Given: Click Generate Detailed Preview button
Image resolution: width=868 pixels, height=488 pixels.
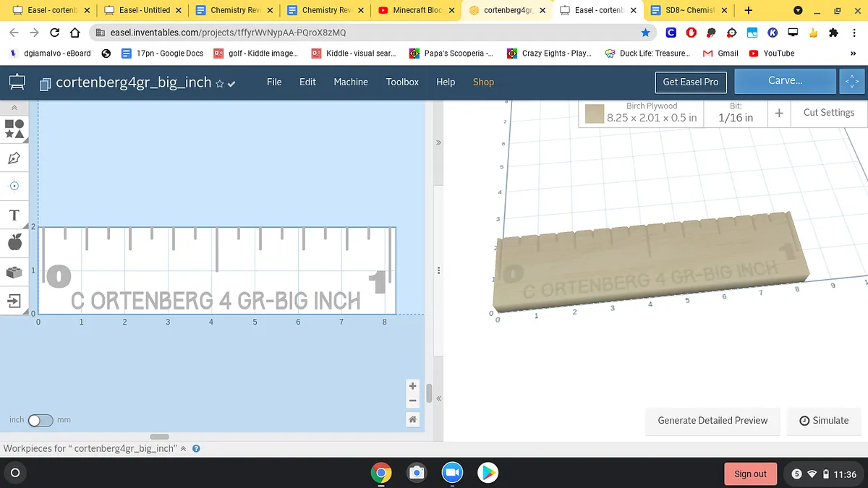Looking at the screenshot, I should tap(712, 420).
